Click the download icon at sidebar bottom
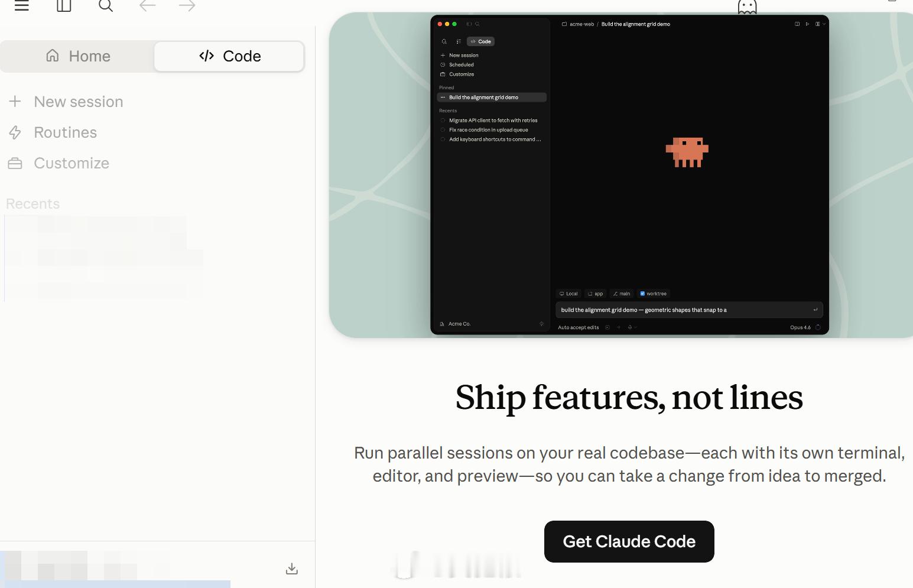913x588 pixels. (292, 568)
